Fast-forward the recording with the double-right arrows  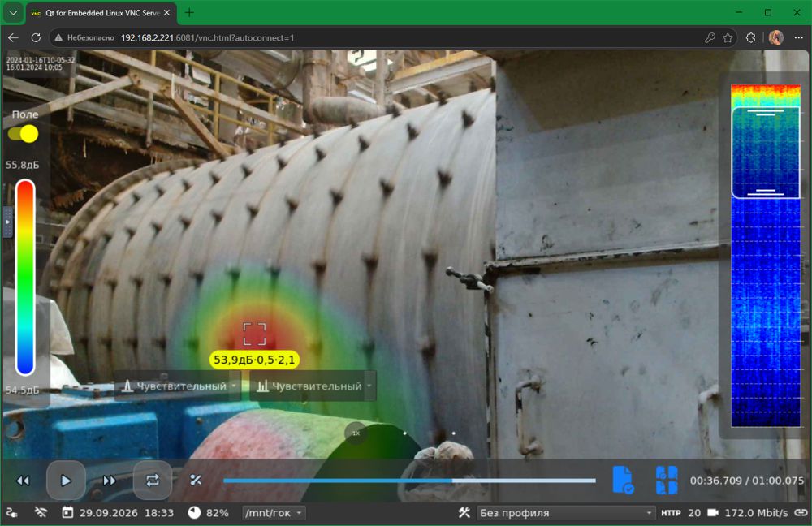[x=110, y=481]
